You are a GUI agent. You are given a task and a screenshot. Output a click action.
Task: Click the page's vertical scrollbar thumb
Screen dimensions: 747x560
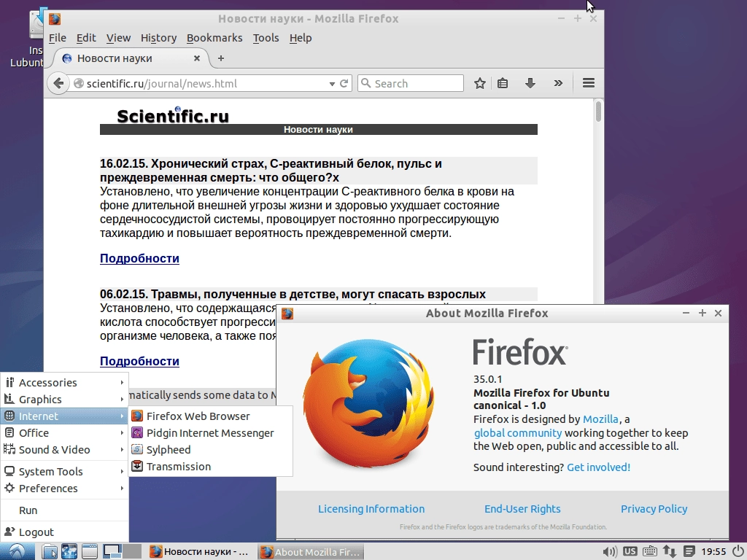598,111
